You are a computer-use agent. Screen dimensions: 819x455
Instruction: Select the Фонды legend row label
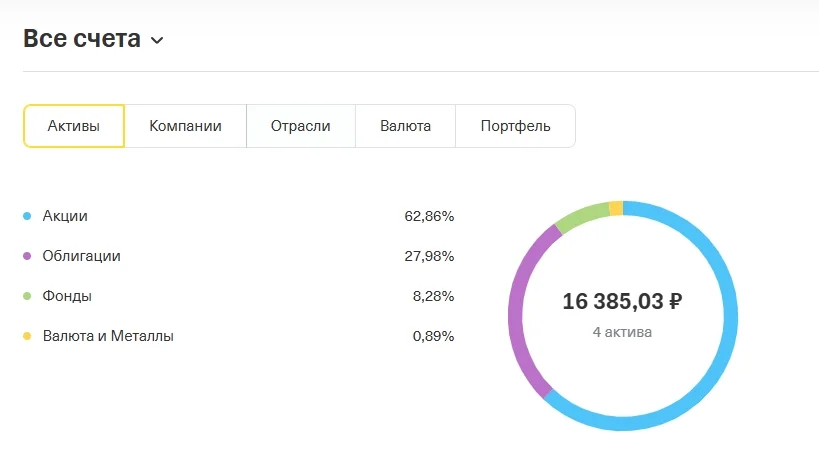tap(67, 296)
